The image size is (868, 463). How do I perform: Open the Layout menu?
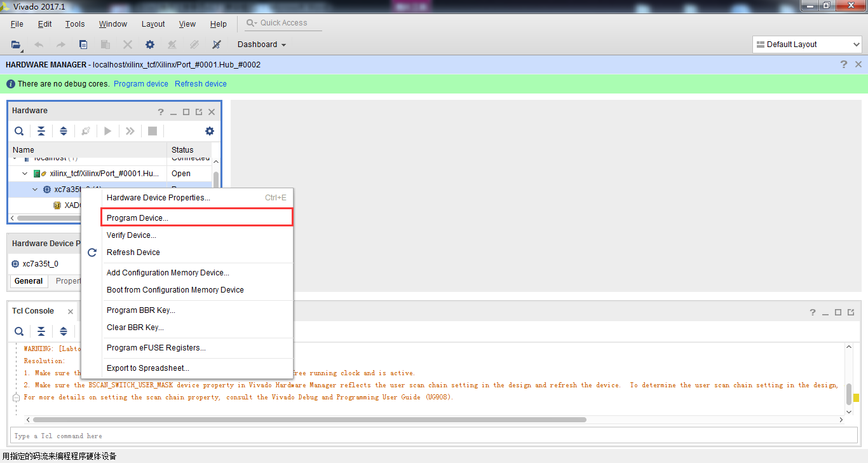(x=153, y=24)
